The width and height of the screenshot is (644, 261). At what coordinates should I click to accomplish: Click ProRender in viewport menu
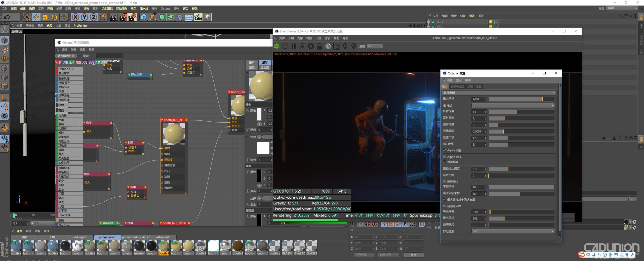point(80,26)
